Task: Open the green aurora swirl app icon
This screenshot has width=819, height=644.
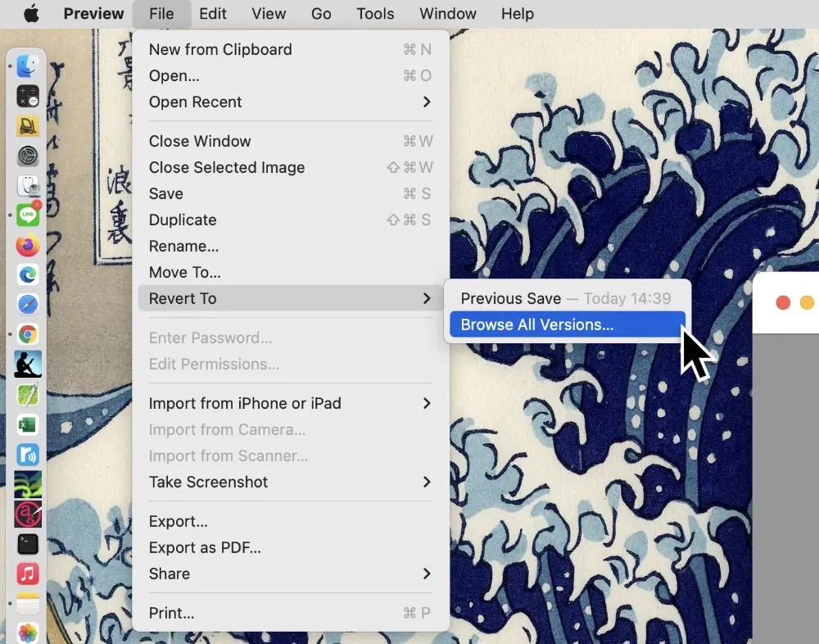Action: 27,484
